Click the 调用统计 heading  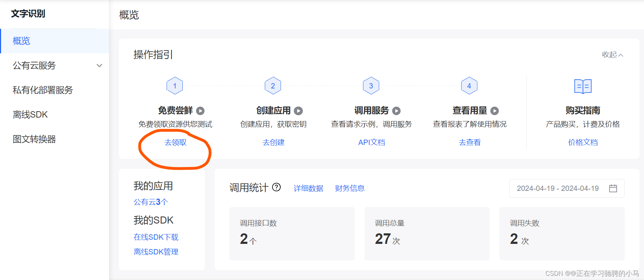(249, 188)
